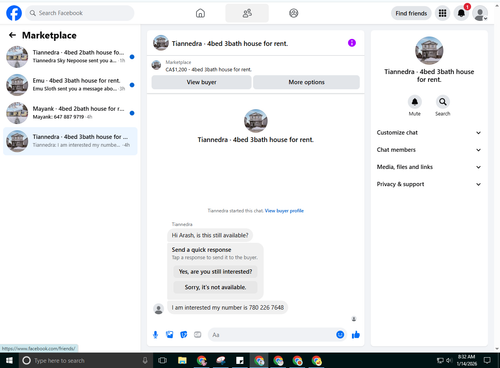The image size is (500, 368).
Task: Open the Friends tab icon
Action: (x=247, y=13)
